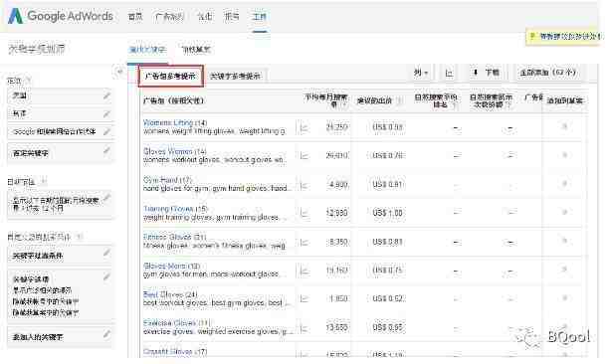Add Training Gloves ad group to plan

pos(565,212)
